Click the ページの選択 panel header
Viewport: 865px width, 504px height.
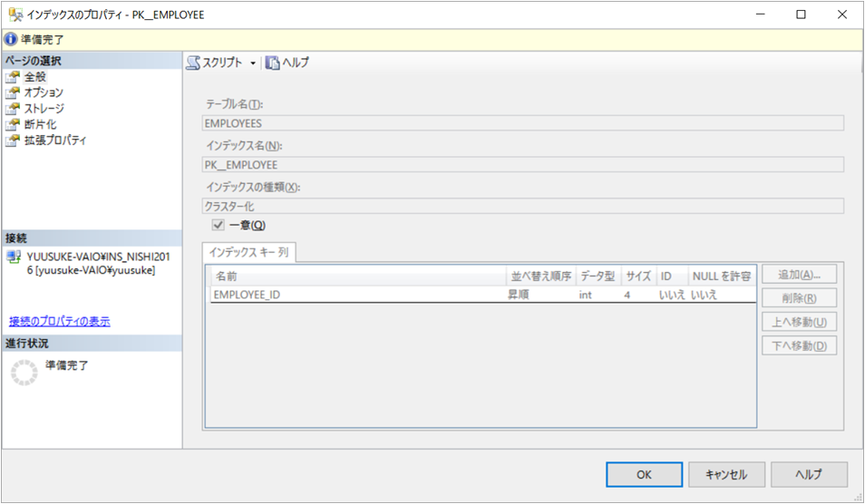[92, 61]
